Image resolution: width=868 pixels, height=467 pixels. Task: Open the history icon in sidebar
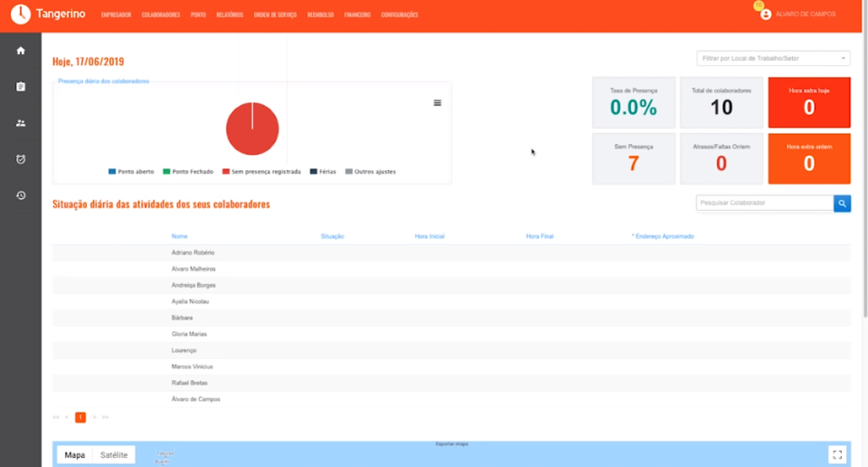point(21,195)
